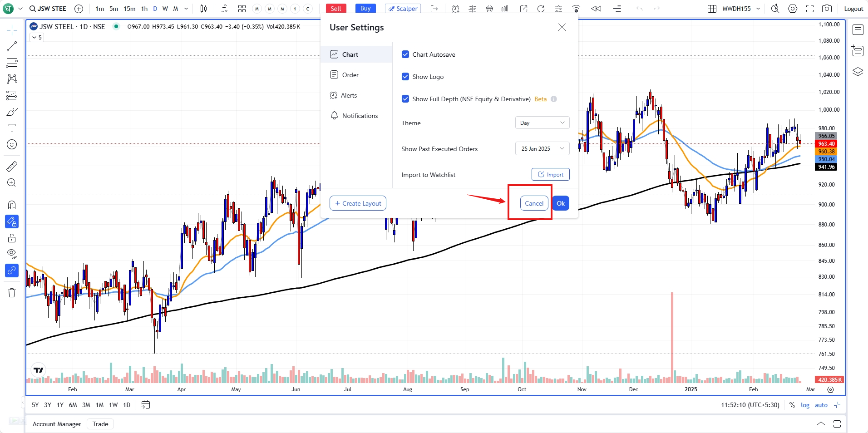Click the go to date calendar icon
Screen dimensions: 868x433
click(x=145, y=405)
